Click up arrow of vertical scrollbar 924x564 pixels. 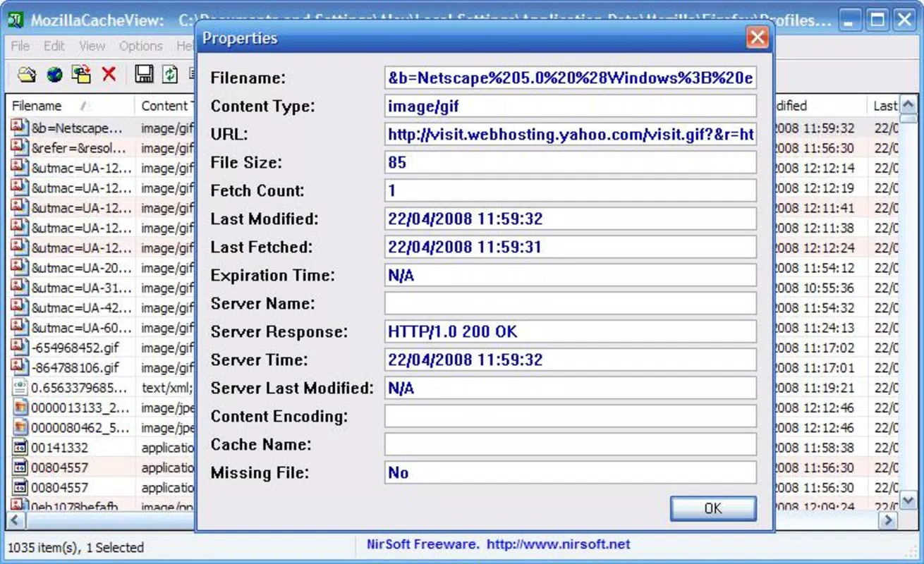click(x=908, y=104)
